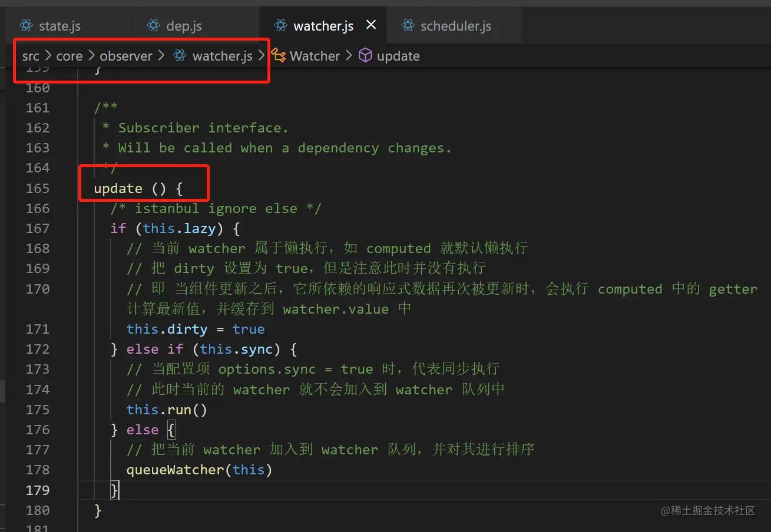Click line number 178 in the gutter

pyautogui.click(x=38, y=470)
